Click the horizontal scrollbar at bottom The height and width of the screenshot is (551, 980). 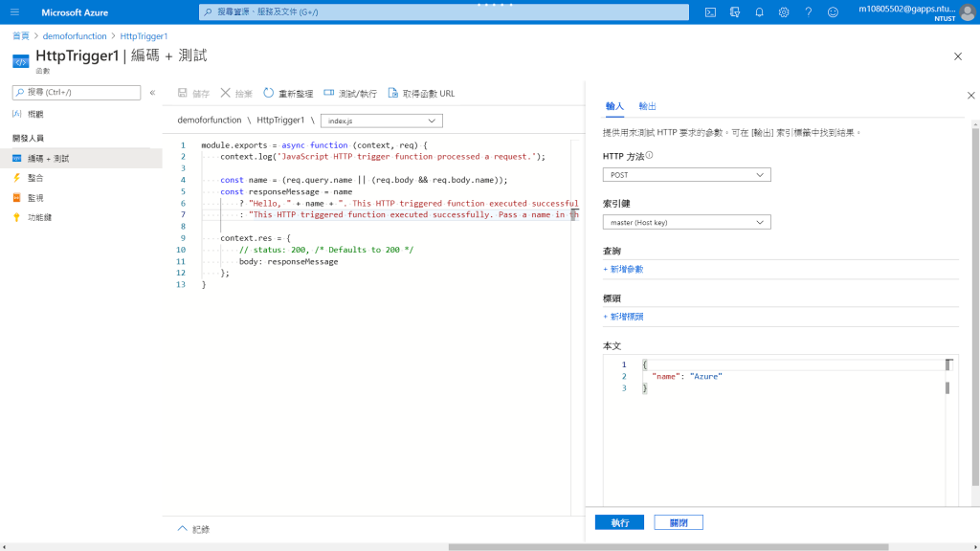(x=668, y=547)
